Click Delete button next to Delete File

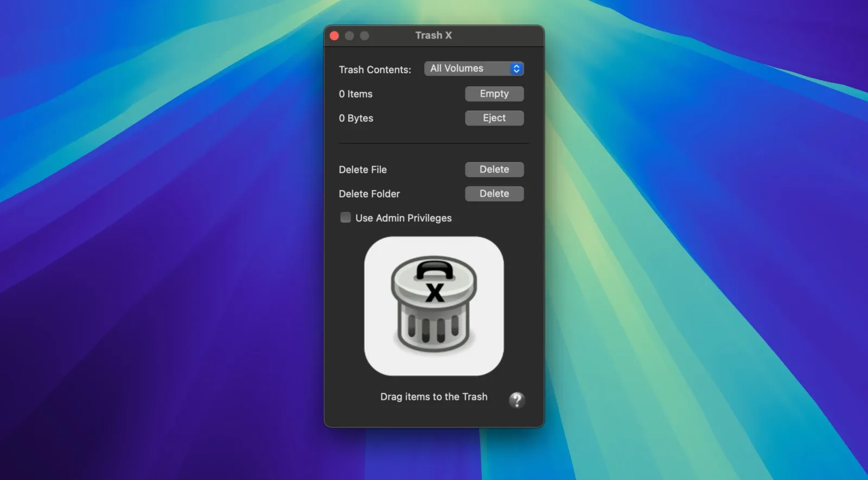tap(494, 169)
